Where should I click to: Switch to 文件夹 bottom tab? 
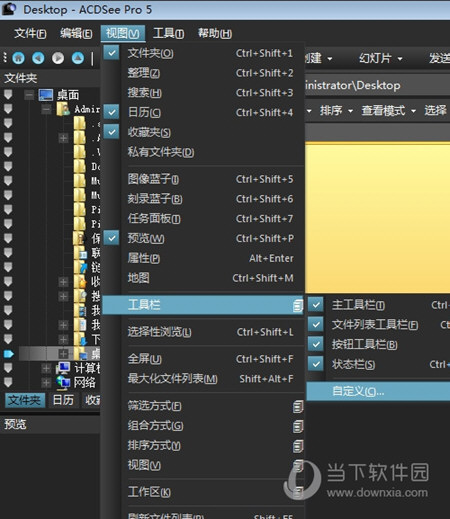25,400
